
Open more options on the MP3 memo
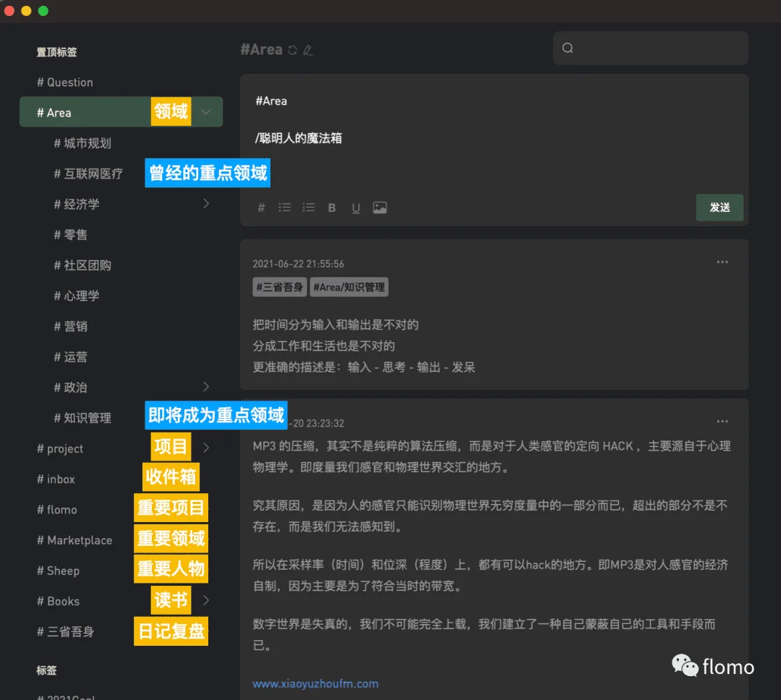[x=722, y=422]
